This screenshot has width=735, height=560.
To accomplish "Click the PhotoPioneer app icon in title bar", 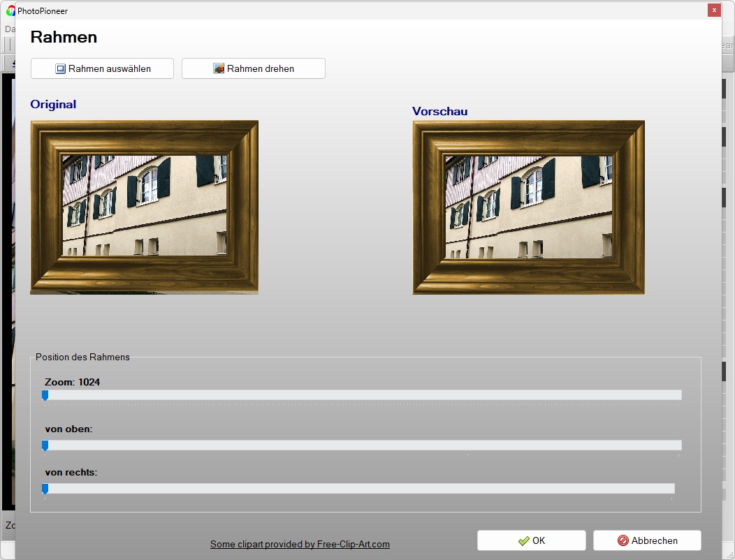I will (10, 10).
